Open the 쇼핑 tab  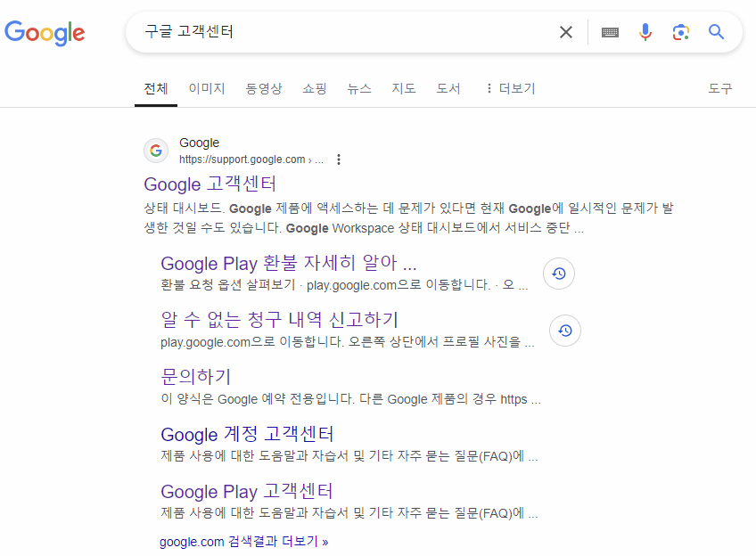point(315,88)
